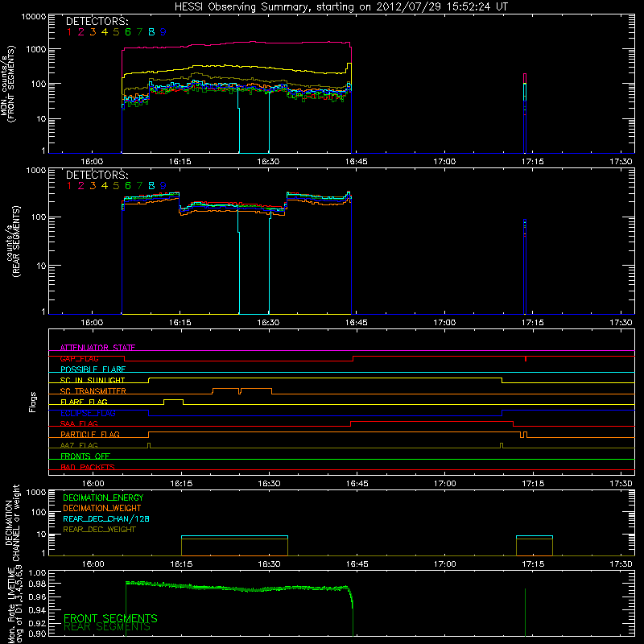Click the 1000 tick on rear segments axis
The height and width of the screenshot is (644, 644).
pos(36,171)
